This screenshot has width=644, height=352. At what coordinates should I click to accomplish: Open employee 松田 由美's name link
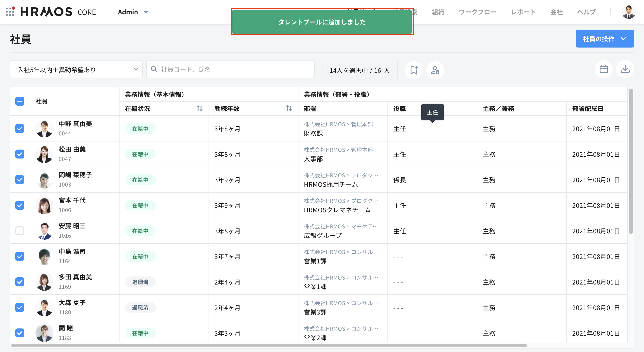click(x=72, y=149)
